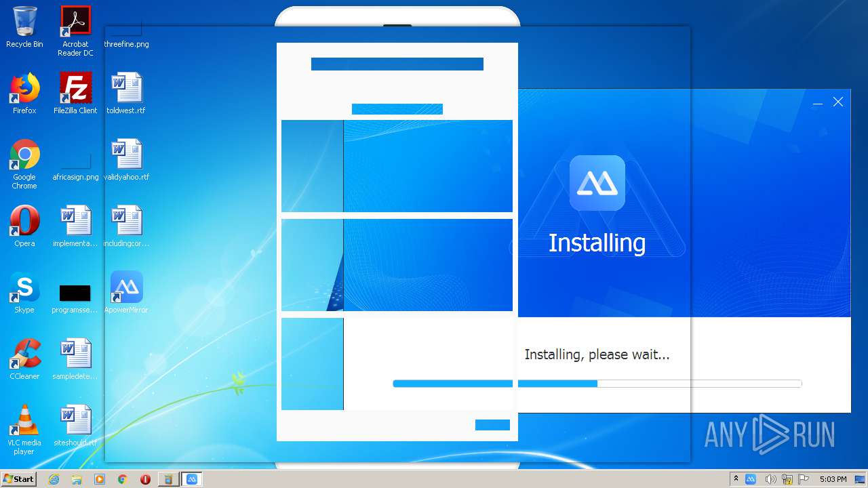Select the third panel in dialog

point(397,364)
